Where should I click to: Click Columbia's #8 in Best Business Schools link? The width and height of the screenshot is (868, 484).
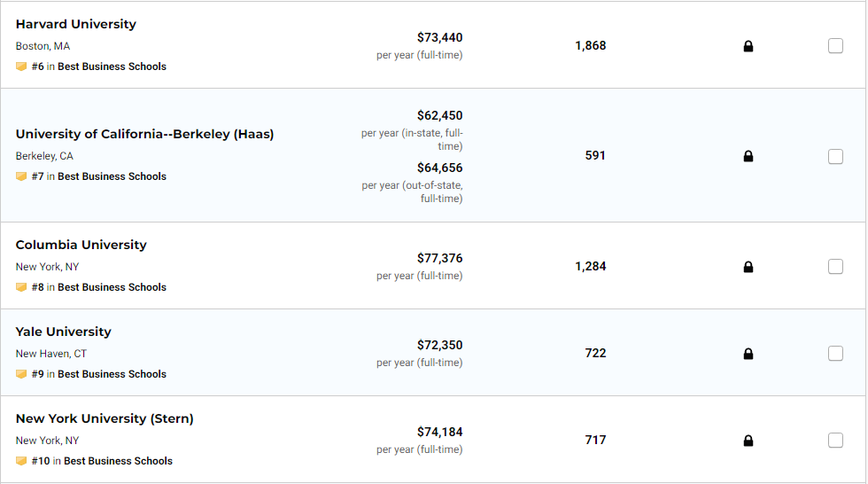tap(99, 287)
